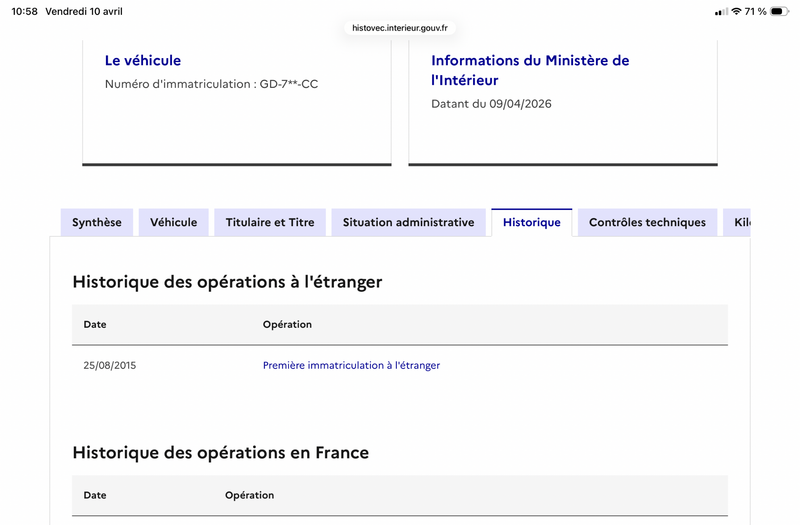
Task: Switch to the Véhicule tab
Action: 173,222
